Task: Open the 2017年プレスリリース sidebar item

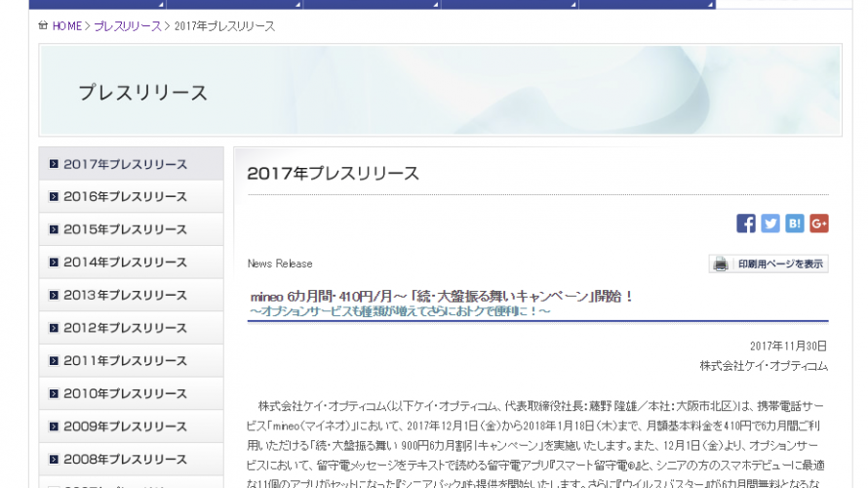Action: [132, 164]
